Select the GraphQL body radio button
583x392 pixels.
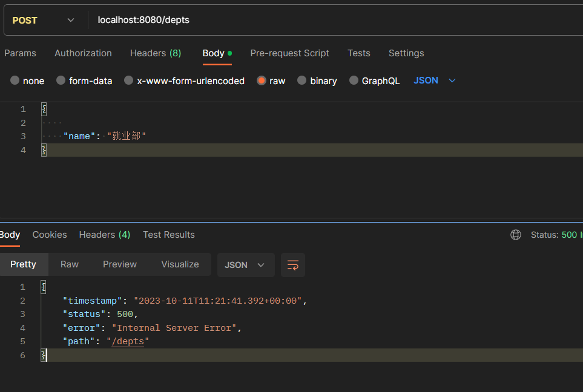pos(354,80)
